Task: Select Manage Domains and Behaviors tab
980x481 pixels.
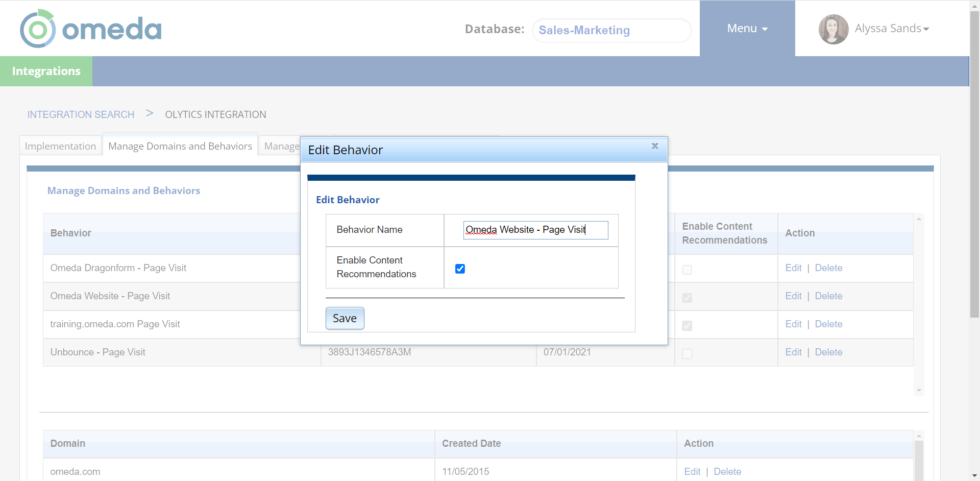Action: tap(180, 146)
